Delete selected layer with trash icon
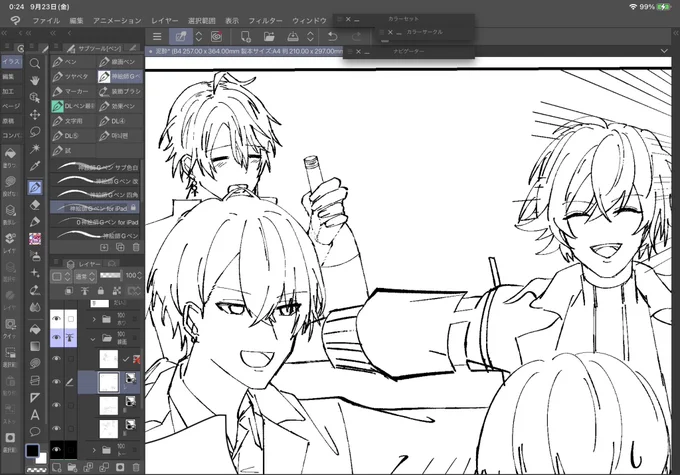Screen dimensions: 680x475 [x=136, y=468]
